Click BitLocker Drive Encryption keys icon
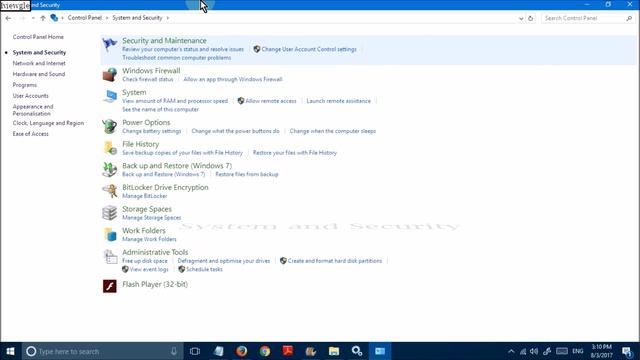 (x=109, y=191)
